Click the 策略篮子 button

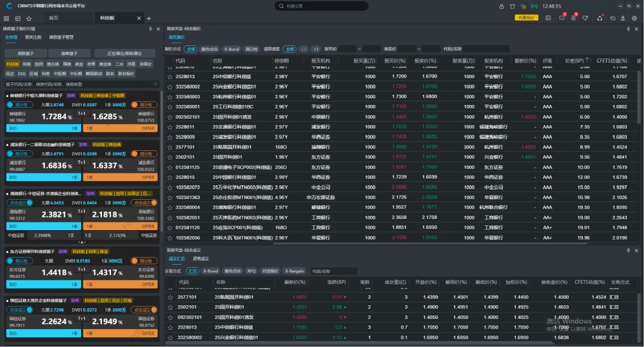(69, 54)
